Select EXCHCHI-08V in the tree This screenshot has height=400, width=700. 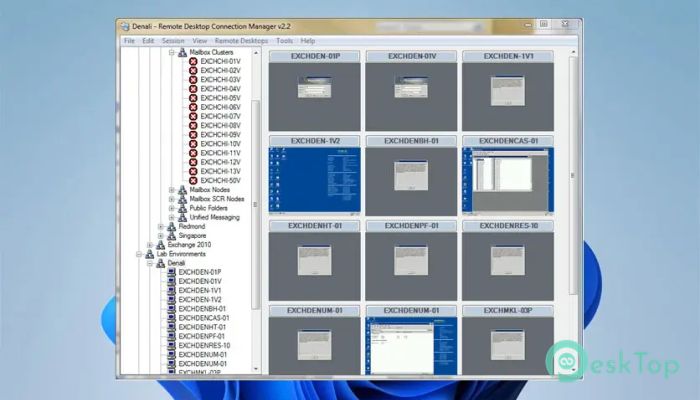pyautogui.click(x=221, y=125)
